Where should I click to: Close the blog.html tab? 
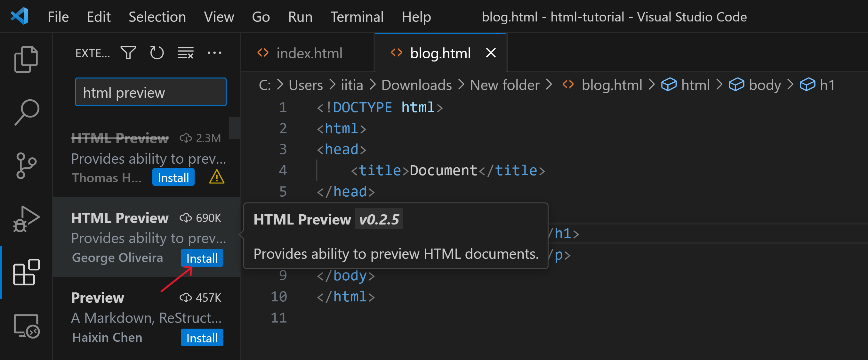coord(491,53)
